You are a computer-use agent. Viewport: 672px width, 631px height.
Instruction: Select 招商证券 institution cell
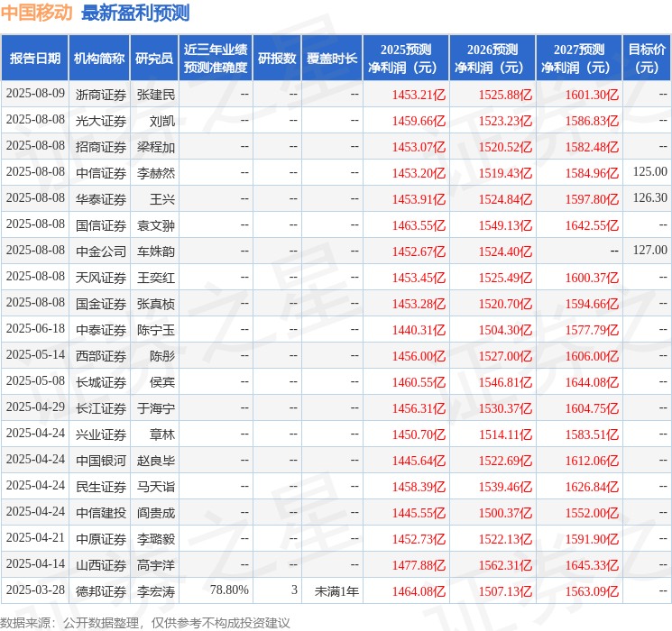point(101,147)
